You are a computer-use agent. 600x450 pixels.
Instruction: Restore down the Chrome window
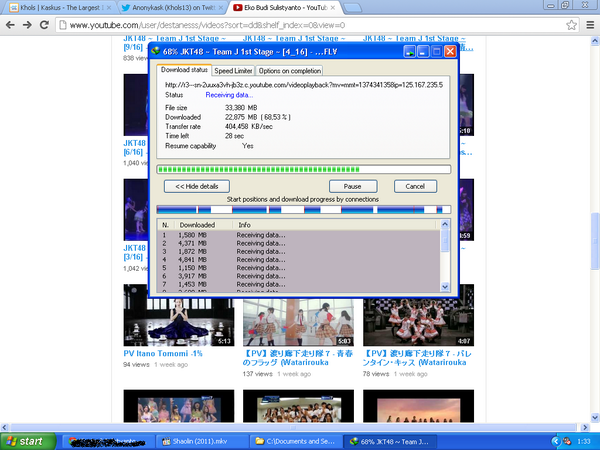tap(565, 5)
